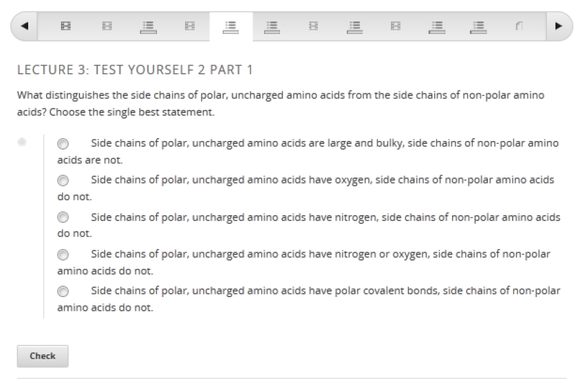Screen dimensions: 578x392
Task: Go to previous units with left arrow
Action: click(x=25, y=27)
